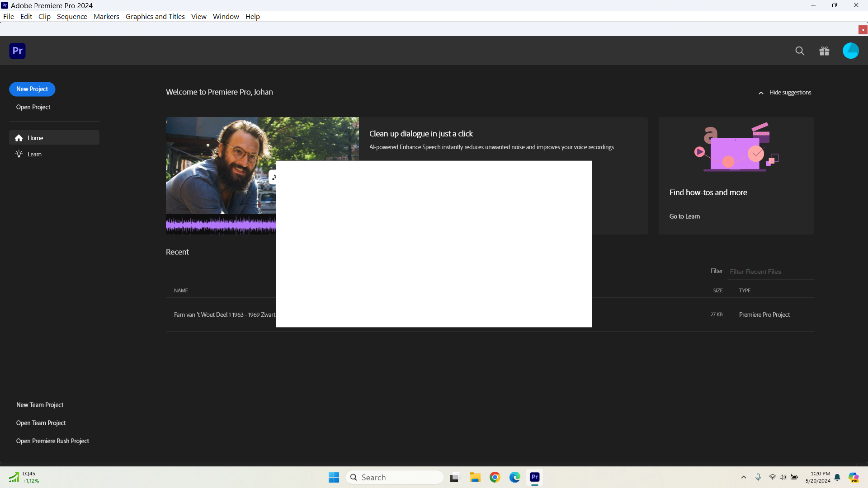
Task: Collapse suggestions with the chevron arrow
Action: 761,92
